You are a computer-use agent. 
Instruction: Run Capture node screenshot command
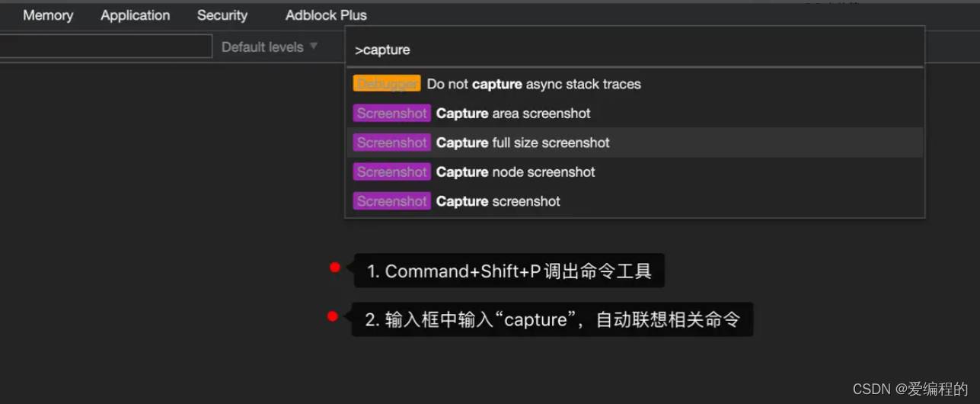635,172
